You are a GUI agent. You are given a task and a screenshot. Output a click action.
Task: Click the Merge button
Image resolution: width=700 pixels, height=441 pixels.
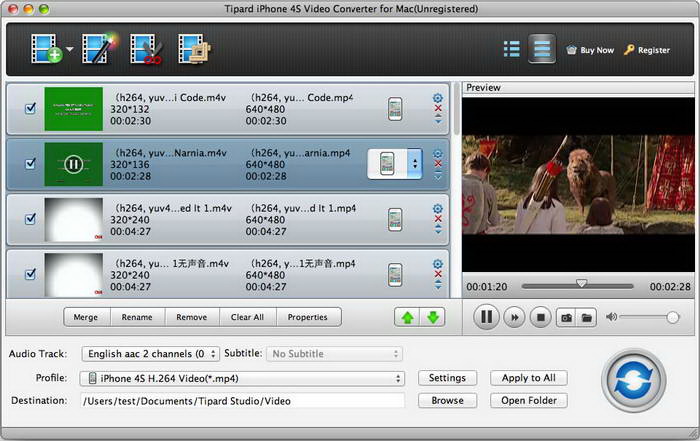pos(87,317)
